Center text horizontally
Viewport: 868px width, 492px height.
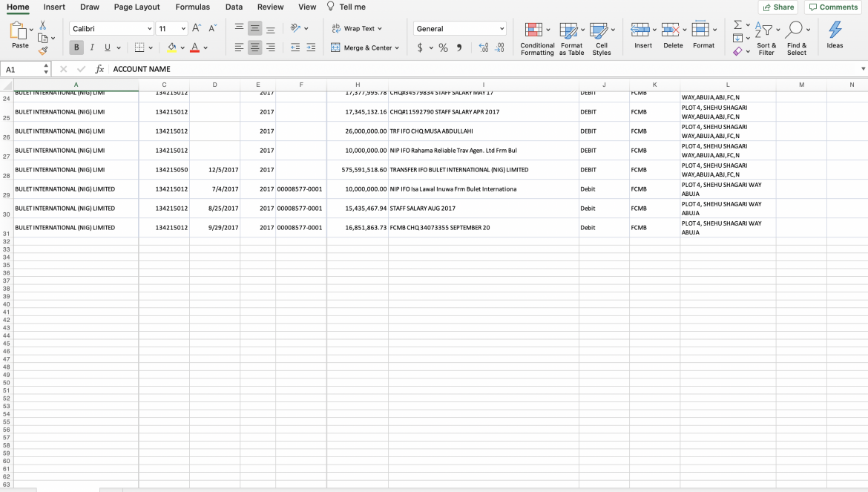[x=254, y=47]
